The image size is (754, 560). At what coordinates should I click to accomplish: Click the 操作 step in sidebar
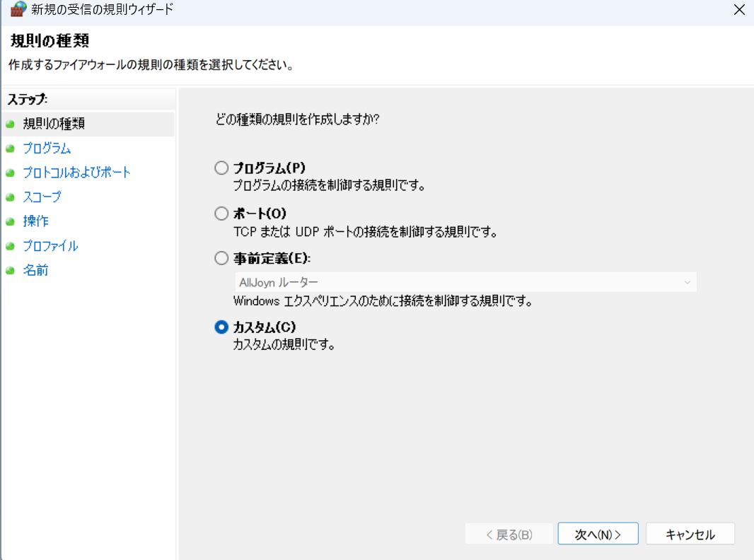(x=36, y=221)
